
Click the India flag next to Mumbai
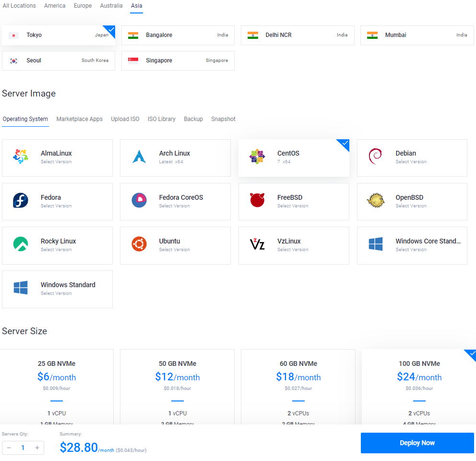(372, 35)
